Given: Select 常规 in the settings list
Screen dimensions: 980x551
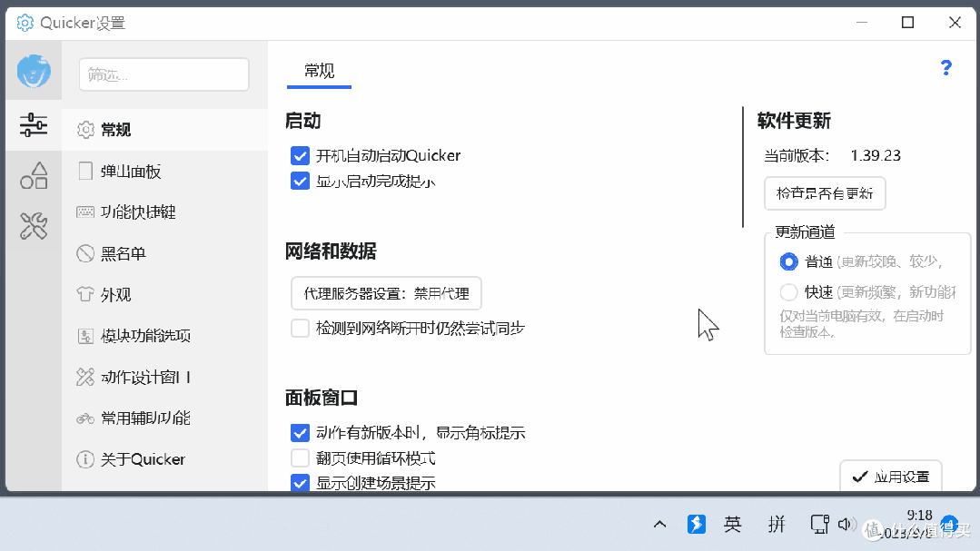Looking at the screenshot, I should (165, 130).
